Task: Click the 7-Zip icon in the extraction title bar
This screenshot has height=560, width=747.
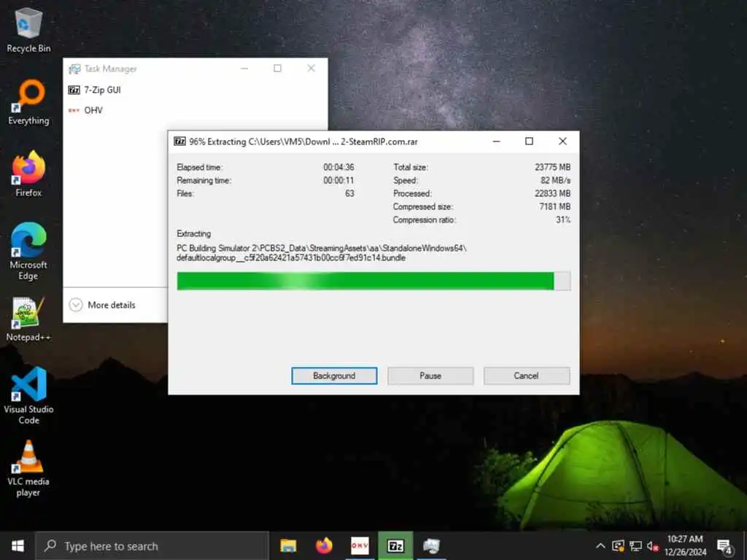Action: click(179, 141)
